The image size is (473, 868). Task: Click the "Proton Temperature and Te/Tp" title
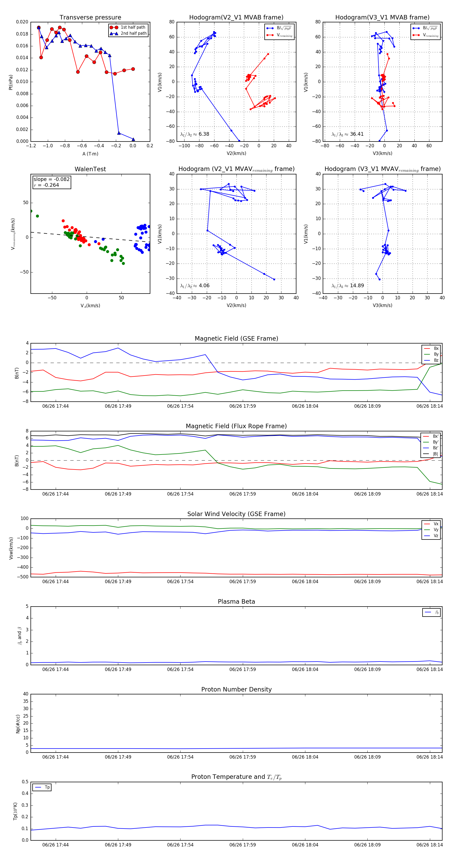click(236, 777)
